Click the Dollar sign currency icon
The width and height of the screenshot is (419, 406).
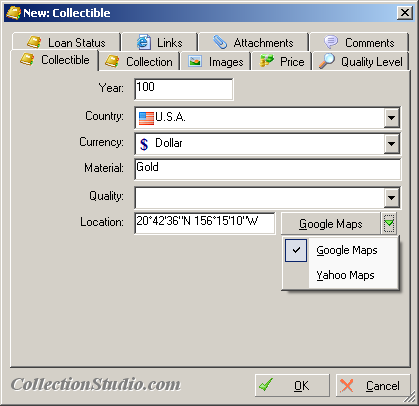point(144,144)
